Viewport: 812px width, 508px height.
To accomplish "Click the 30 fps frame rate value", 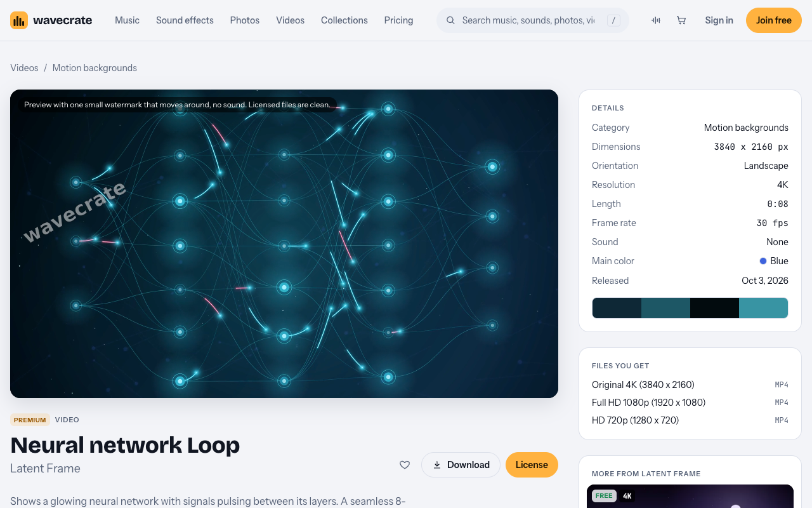I will (x=772, y=223).
